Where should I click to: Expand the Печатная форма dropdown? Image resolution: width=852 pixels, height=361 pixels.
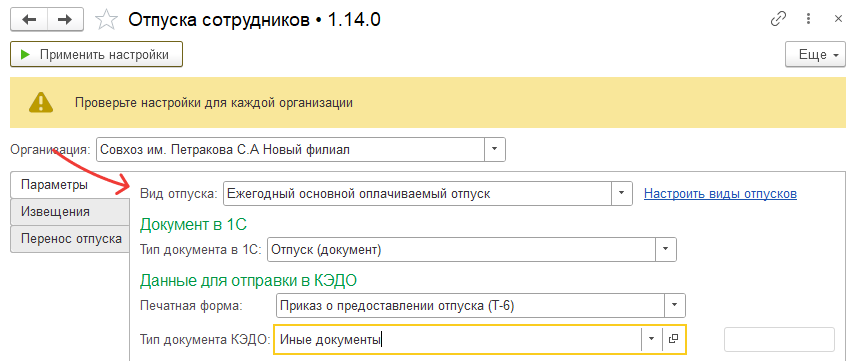pos(674,305)
